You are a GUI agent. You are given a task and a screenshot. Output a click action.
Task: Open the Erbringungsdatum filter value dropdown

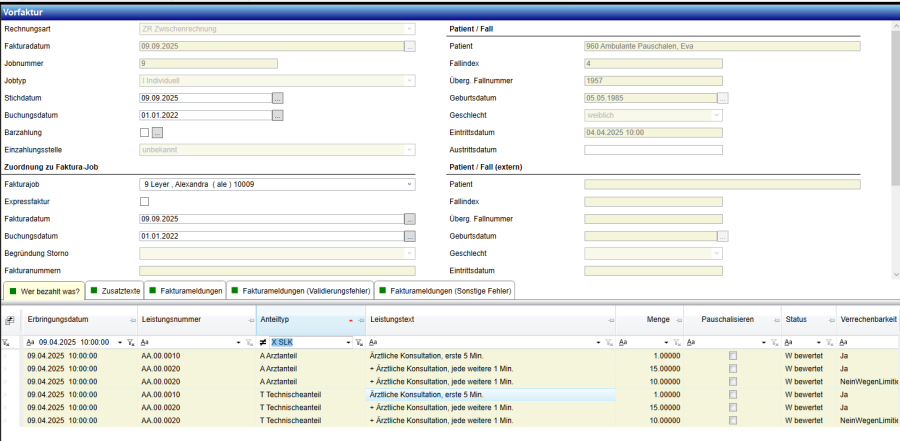point(119,342)
